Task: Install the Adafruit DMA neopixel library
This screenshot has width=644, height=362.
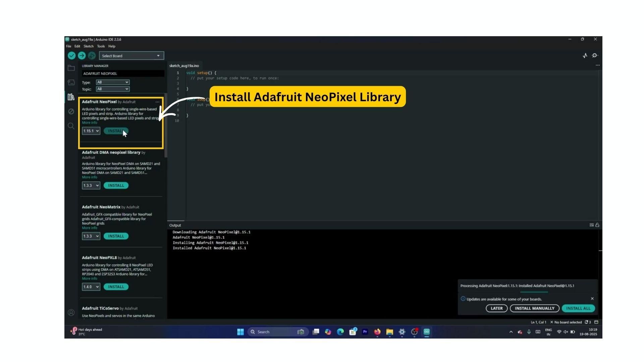Action: coord(116,185)
